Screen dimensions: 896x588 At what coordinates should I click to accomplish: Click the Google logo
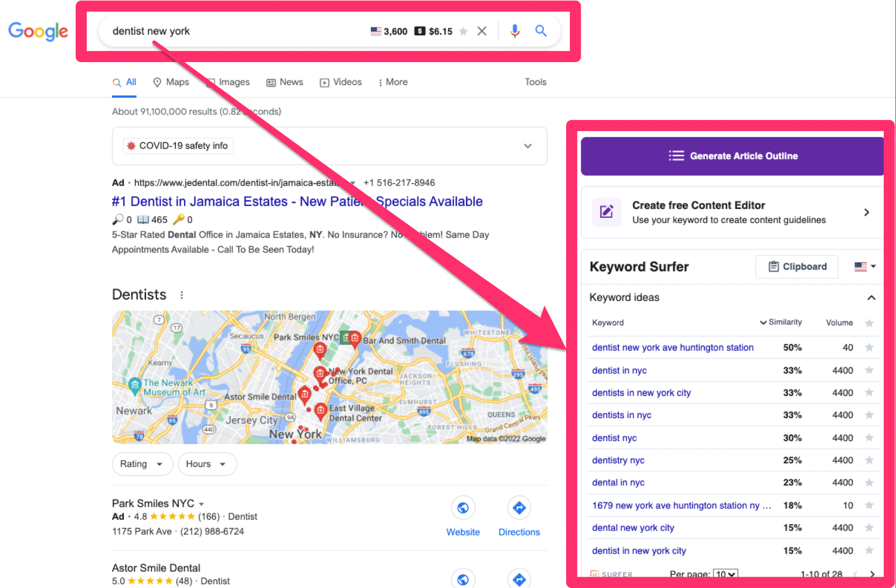38,31
